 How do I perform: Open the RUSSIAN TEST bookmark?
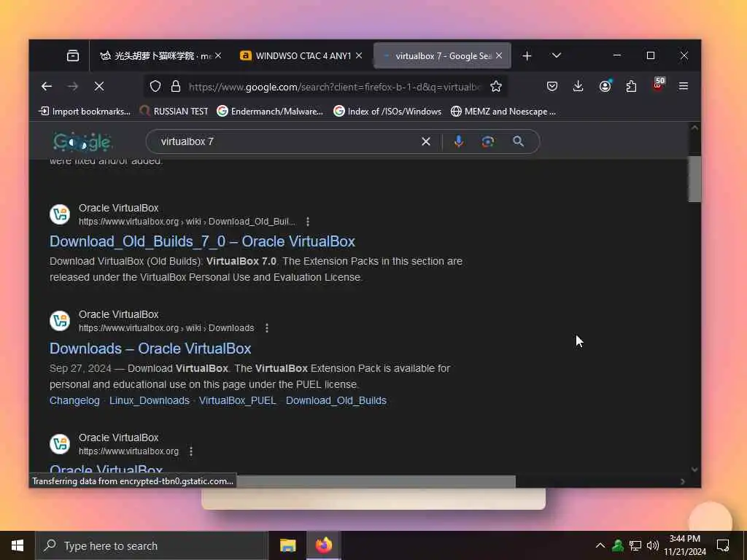[174, 112]
